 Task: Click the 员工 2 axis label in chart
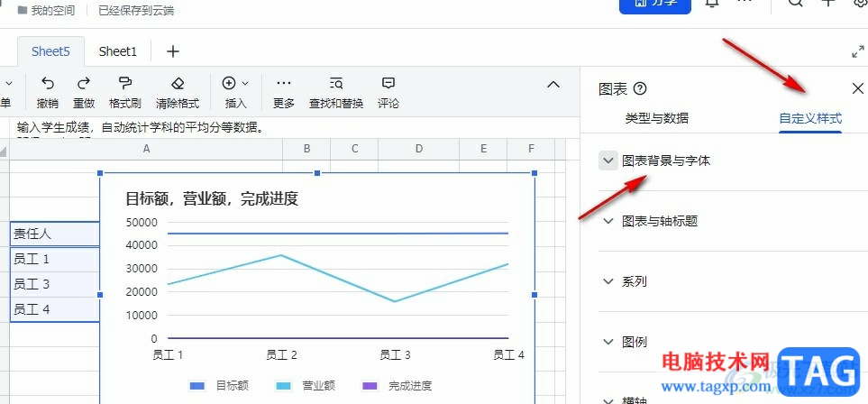282,354
